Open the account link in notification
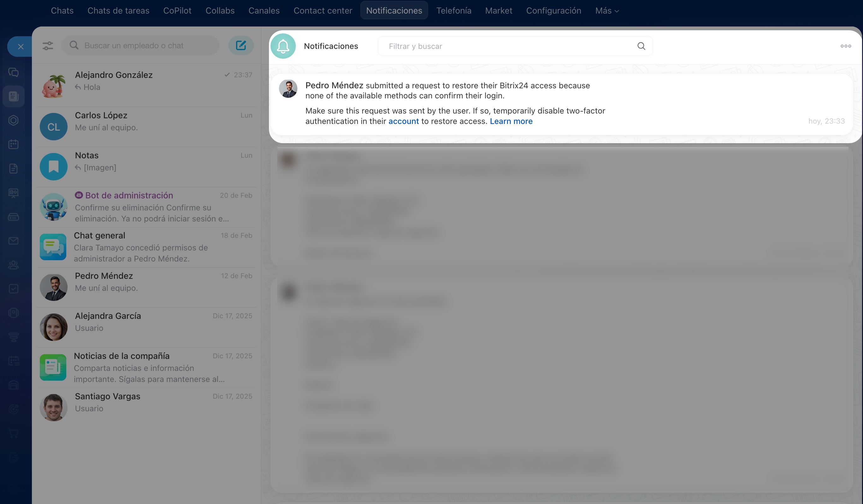Viewport: 863px width, 504px height. point(403,121)
